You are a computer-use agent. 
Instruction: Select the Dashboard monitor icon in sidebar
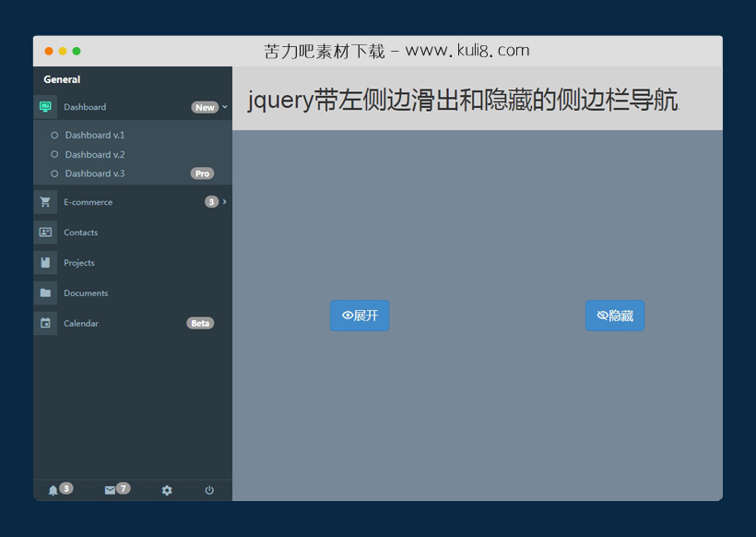(45, 106)
